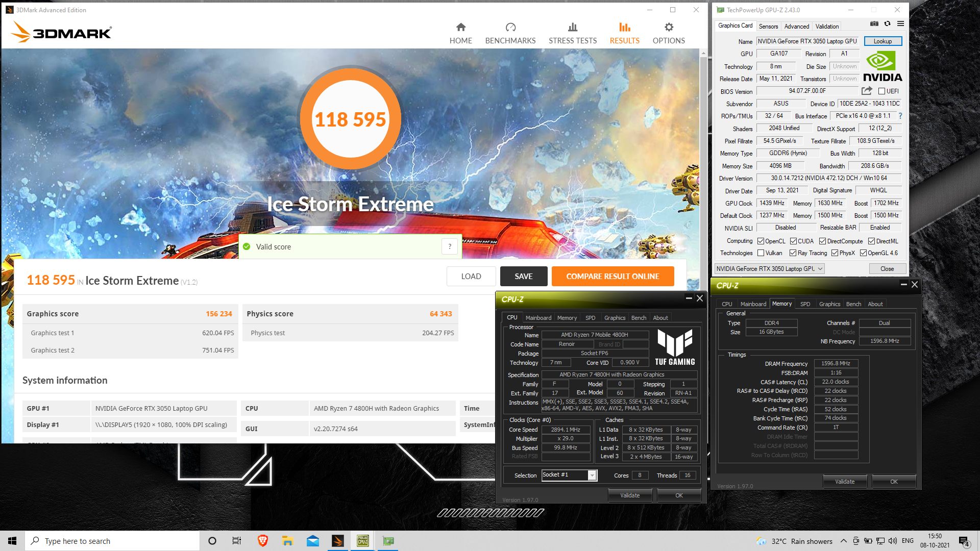The height and width of the screenshot is (551, 980).
Task: Click ENG language indicator in tray
Action: [x=908, y=541]
